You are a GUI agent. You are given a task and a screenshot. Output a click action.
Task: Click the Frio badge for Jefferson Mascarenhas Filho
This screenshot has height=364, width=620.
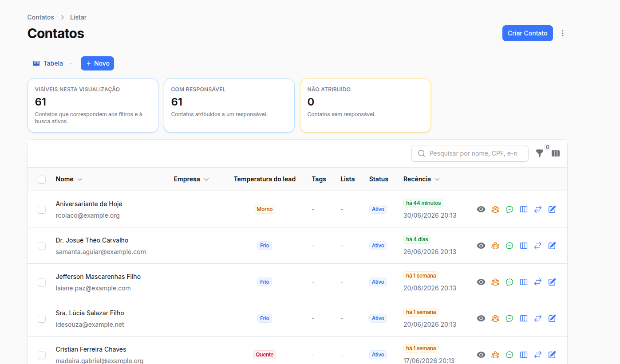coord(265,282)
